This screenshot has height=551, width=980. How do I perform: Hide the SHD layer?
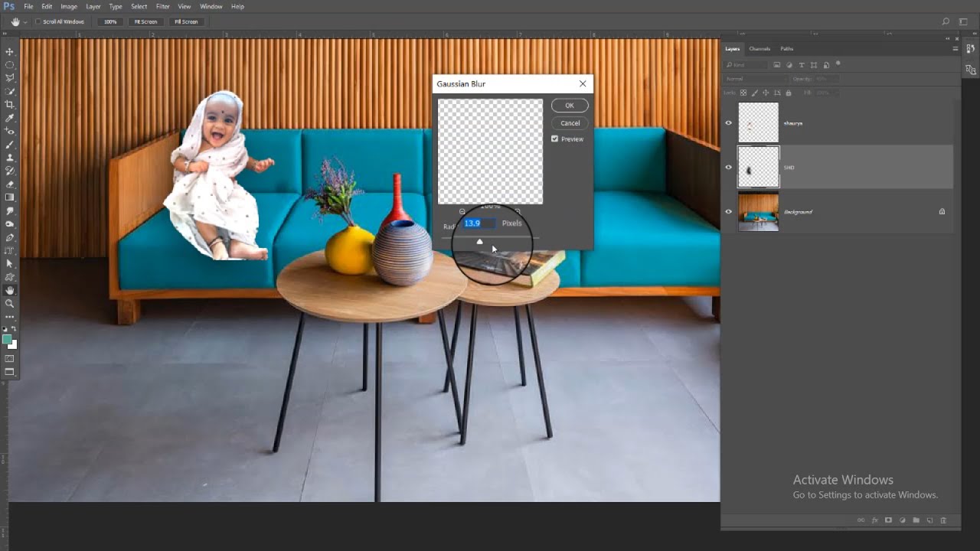point(728,167)
